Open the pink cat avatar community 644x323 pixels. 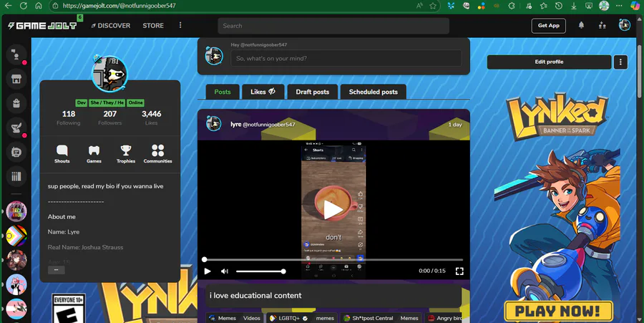pyautogui.click(x=16, y=284)
